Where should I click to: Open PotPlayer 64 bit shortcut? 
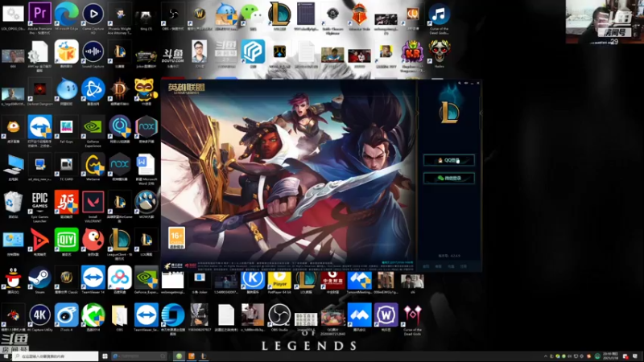[x=279, y=280]
